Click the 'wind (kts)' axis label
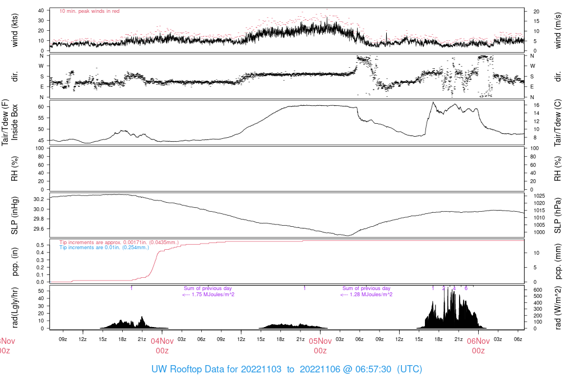Viewport: 574px width, 392px height. (x=15, y=30)
